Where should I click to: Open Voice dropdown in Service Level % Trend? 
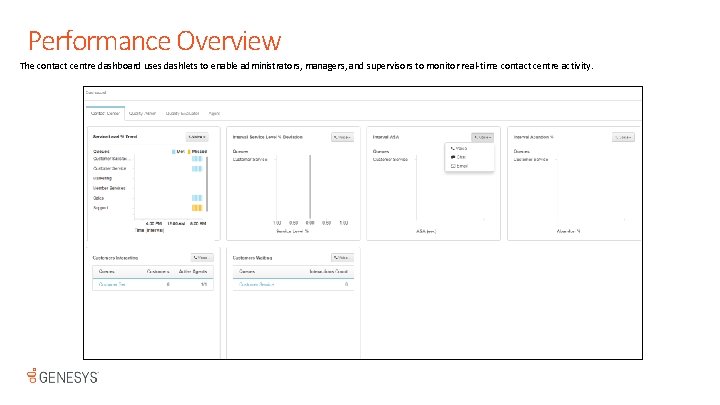(197, 137)
